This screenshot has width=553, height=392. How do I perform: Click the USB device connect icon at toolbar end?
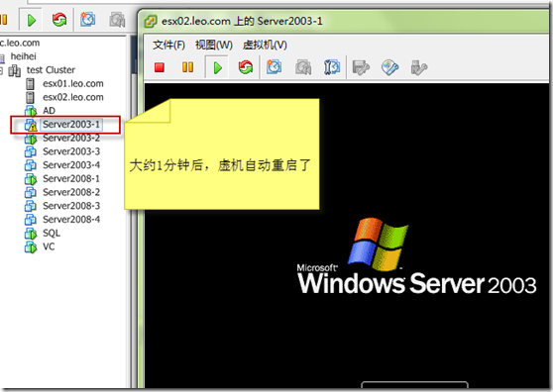pos(419,67)
